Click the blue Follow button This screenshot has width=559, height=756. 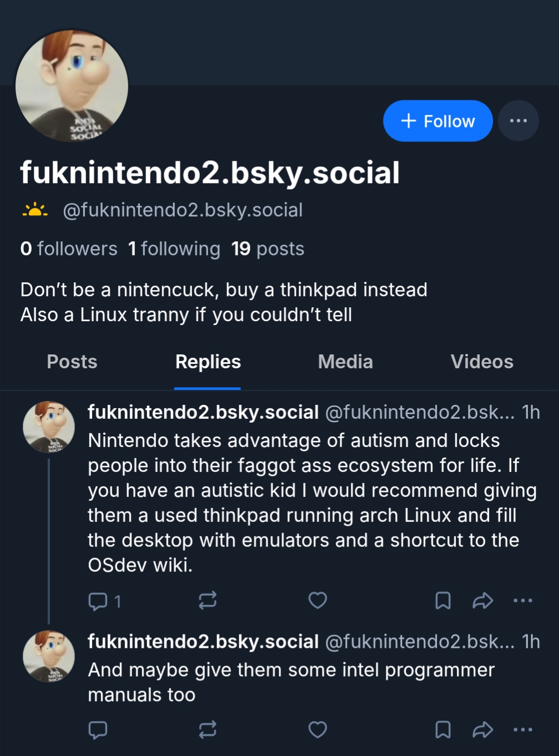coord(437,121)
